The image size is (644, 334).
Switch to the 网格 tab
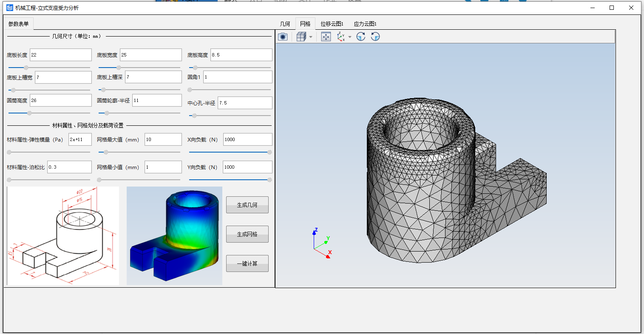[305, 24]
